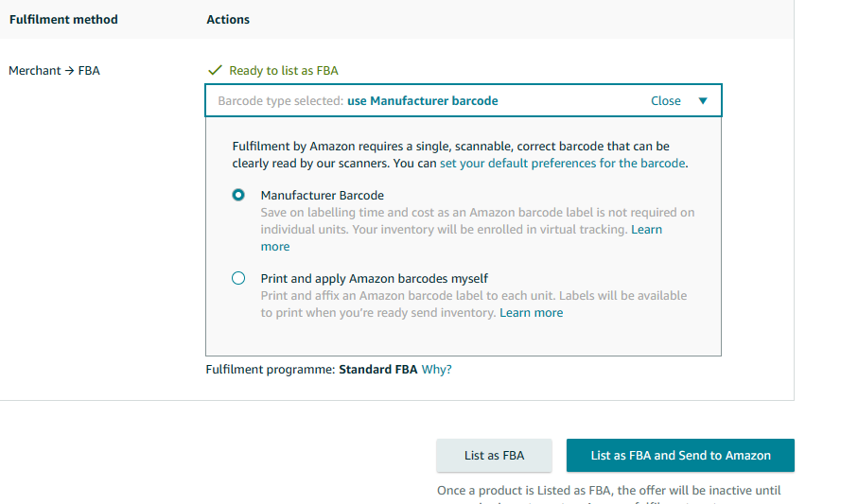Viewport: 858px width, 504px height.
Task: Choose Print and apply Amazon barcodes myself
Action: click(x=238, y=278)
